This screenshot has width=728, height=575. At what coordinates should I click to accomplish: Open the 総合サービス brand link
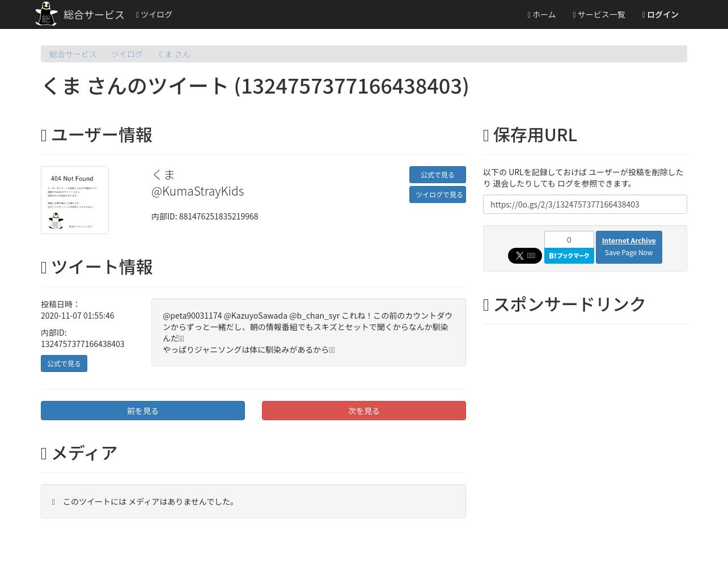click(x=94, y=15)
